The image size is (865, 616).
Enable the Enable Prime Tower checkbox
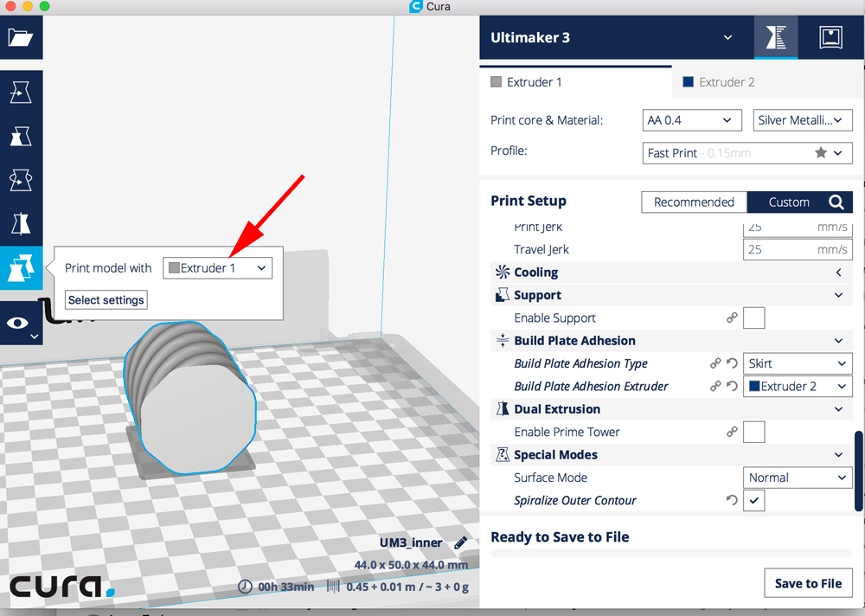click(x=754, y=432)
